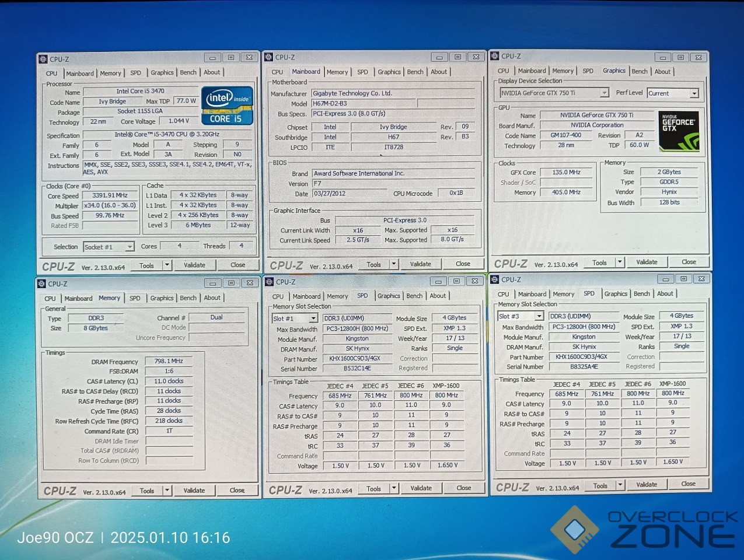Open Bench tab in the Intel Core i5 window
The image size is (744, 560).
[188, 73]
